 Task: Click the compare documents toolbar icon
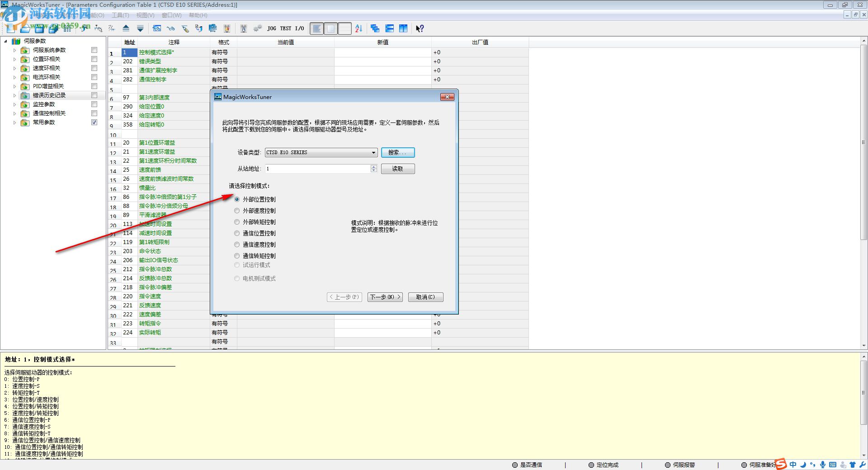tap(199, 28)
